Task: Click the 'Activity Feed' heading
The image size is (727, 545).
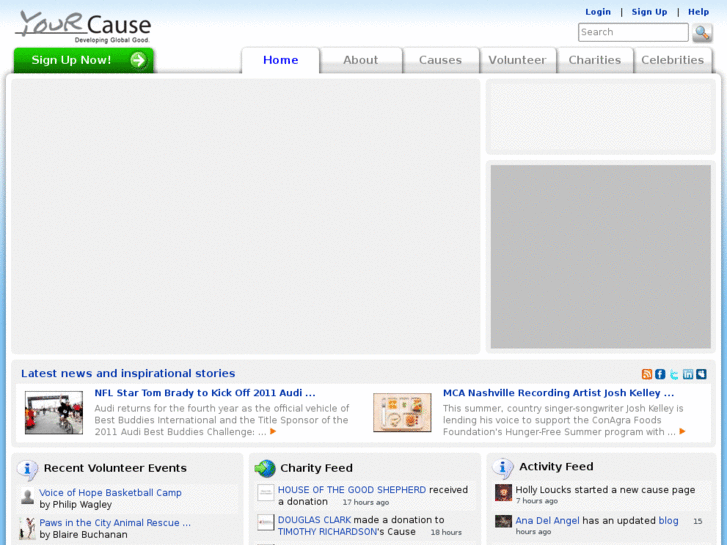Action: (556, 467)
